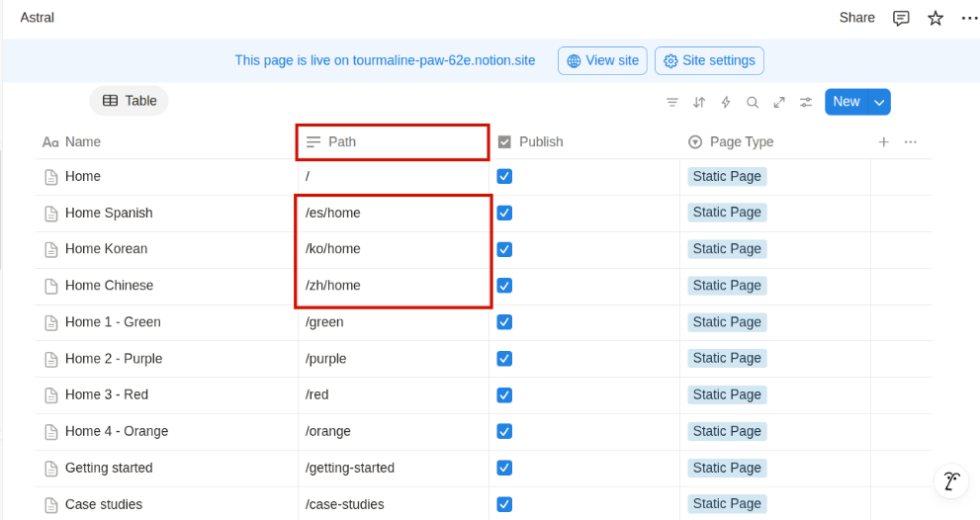Open the page options three-dot menu
The height and width of the screenshot is (520, 980).
click(969, 18)
